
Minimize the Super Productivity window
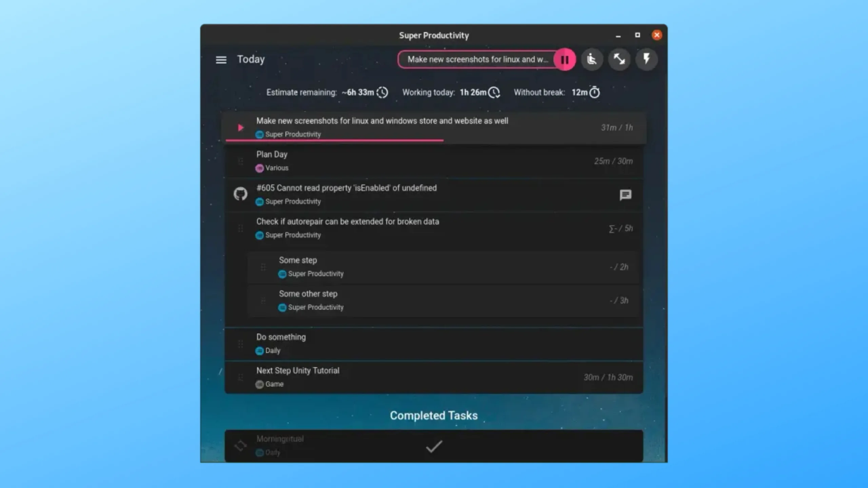(618, 36)
